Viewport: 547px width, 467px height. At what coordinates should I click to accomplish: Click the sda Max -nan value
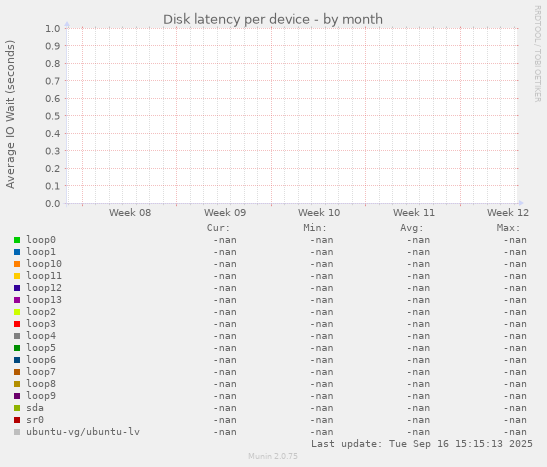pos(515,408)
